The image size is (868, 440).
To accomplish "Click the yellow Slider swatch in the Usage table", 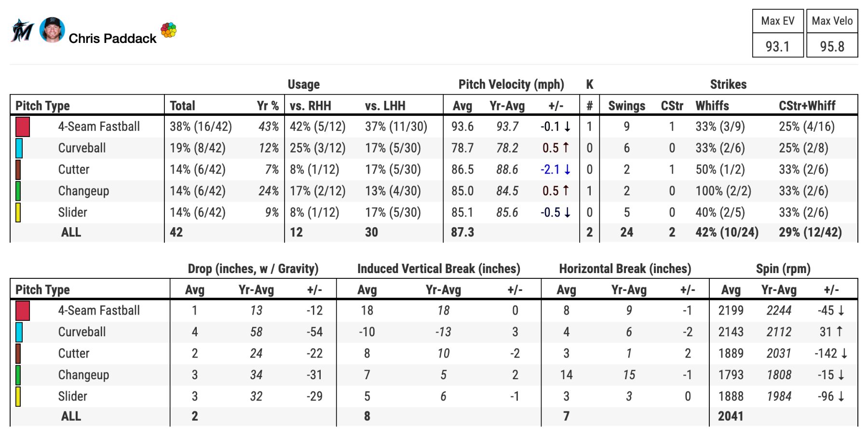I will coord(18,212).
